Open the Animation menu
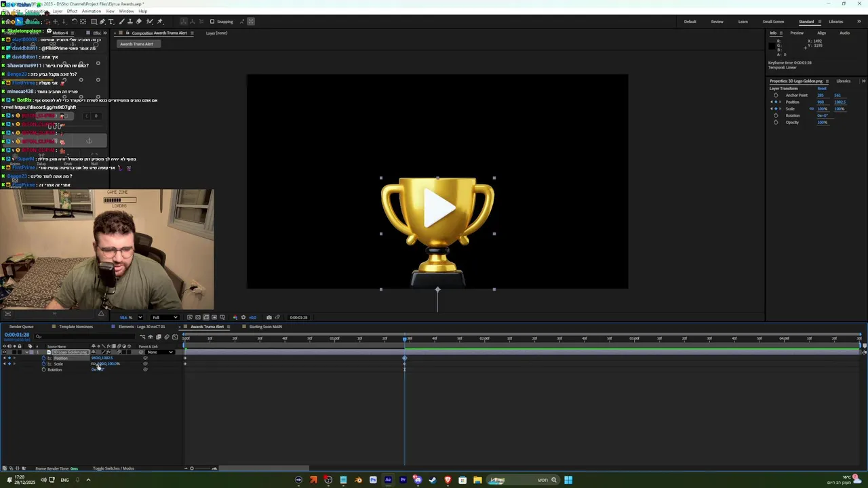This screenshot has width=868, height=488. [92, 12]
